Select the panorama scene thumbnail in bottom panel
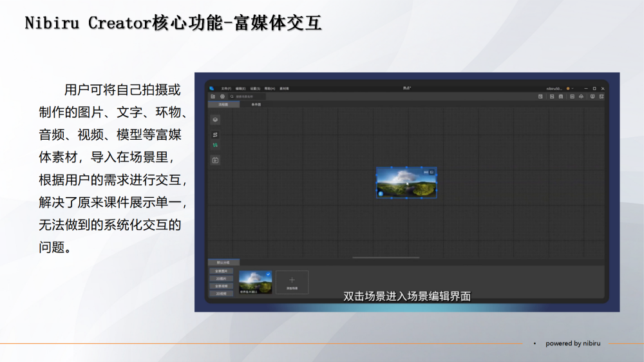Viewport: 644px width, 362px height. (256, 282)
